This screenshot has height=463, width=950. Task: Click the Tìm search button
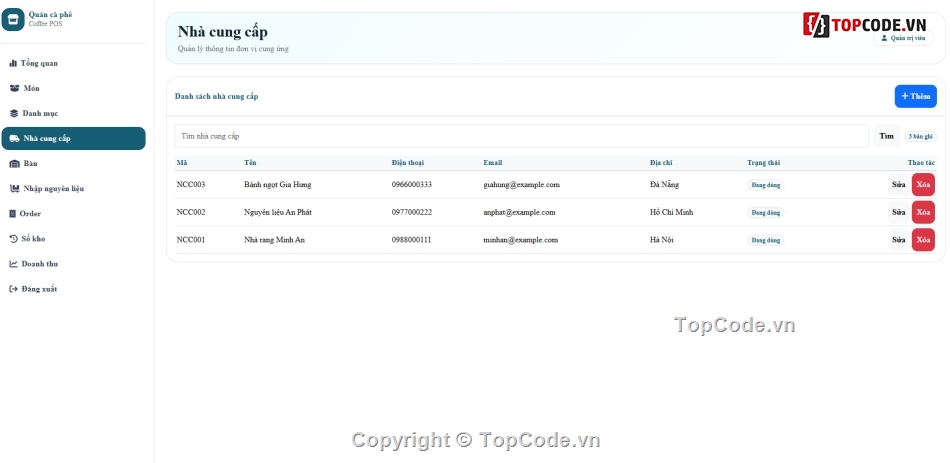click(886, 136)
